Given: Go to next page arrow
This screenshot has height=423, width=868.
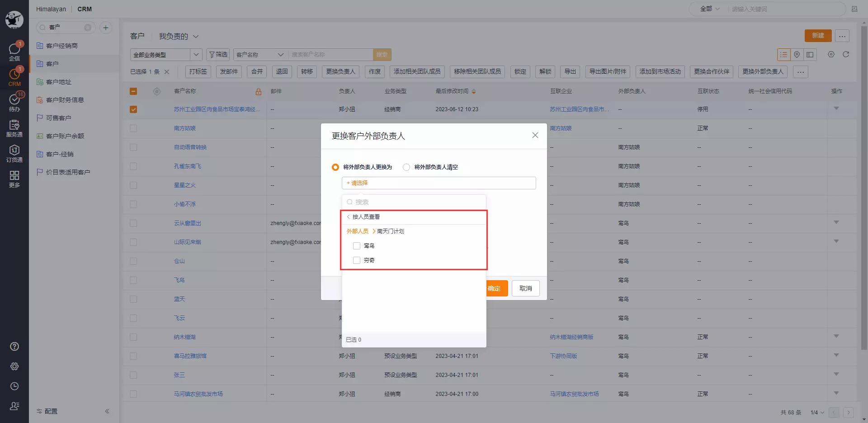Looking at the screenshot, I should 849,413.
